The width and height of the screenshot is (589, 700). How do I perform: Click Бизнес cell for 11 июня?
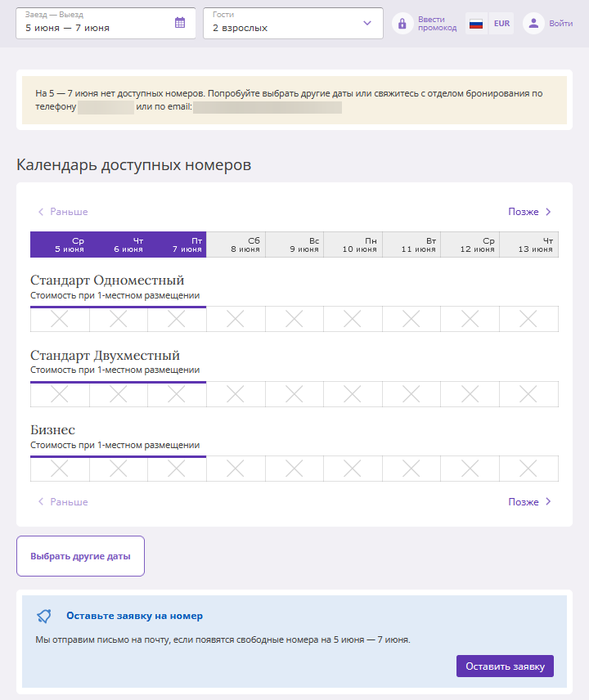point(411,469)
